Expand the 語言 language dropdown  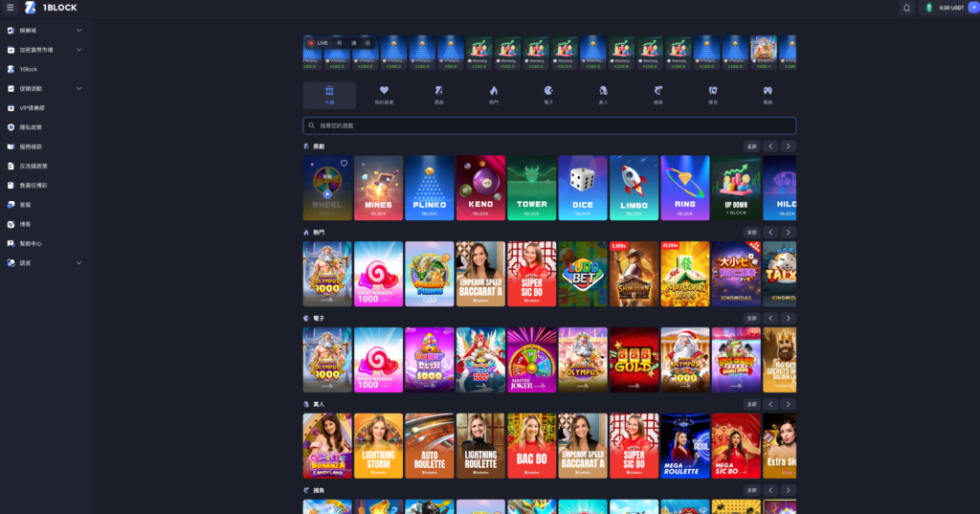click(x=78, y=262)
